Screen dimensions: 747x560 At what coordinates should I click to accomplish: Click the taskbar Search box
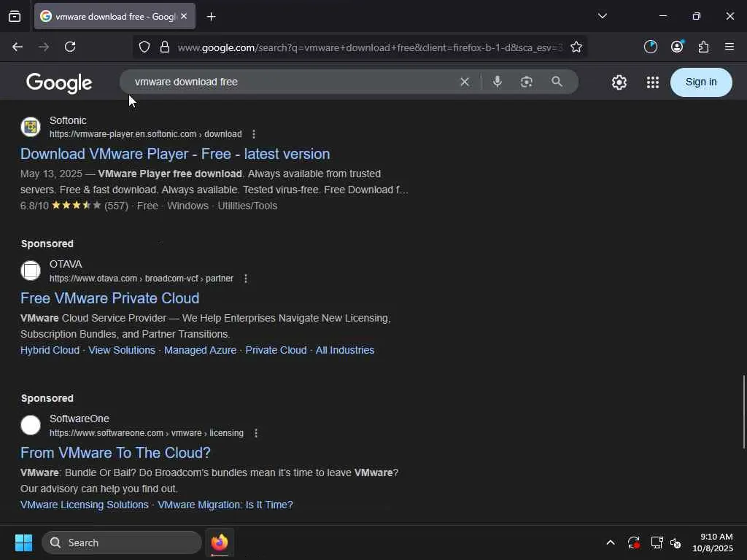(122, 542)
